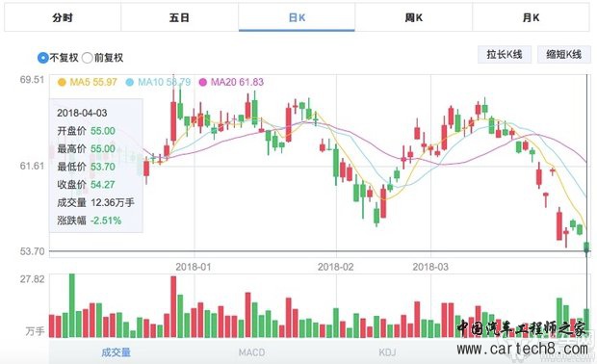Switch to 周K weekly chart
Screen dimensions: 597x364
[413, 17]
